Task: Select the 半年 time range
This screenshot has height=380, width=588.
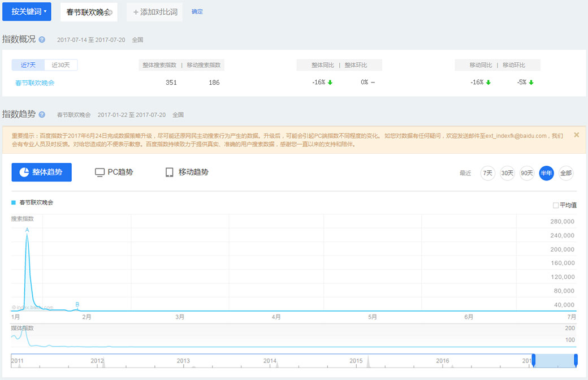Action: 546,173
